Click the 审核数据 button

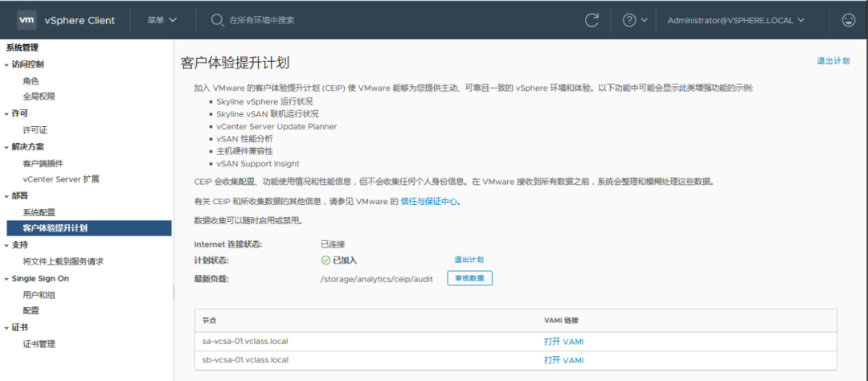[x=469, y=278]
